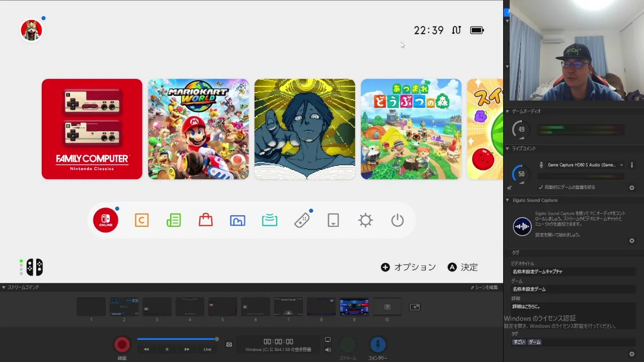This screenshot has width=644, height=362.
Task: Select scene thumbnail 5
Action: [222, 306]
